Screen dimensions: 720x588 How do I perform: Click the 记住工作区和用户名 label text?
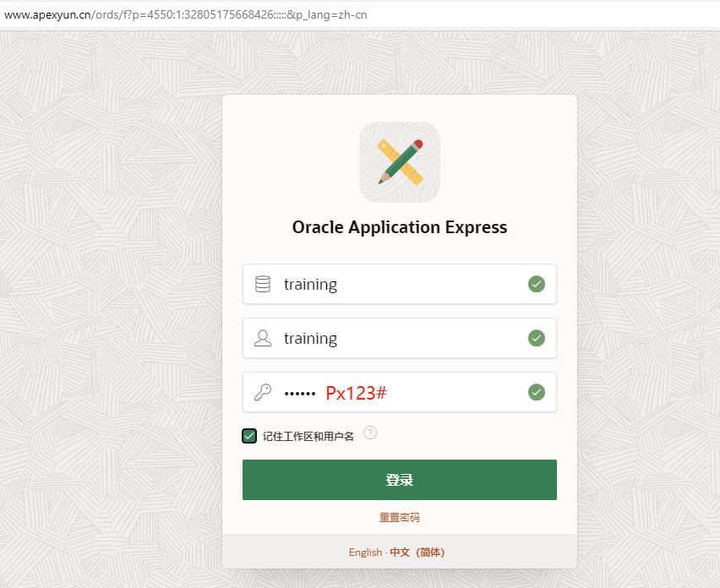click(308, 437)
